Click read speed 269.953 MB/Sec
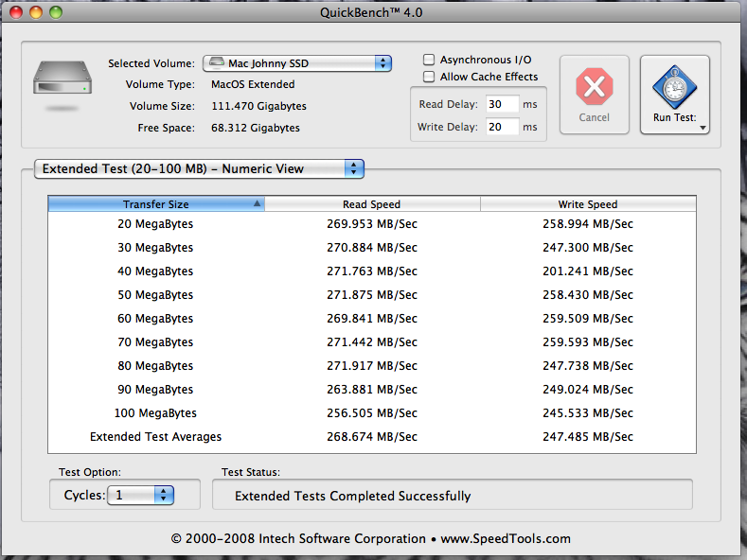 pyautogui.click(x=372, y=224)
